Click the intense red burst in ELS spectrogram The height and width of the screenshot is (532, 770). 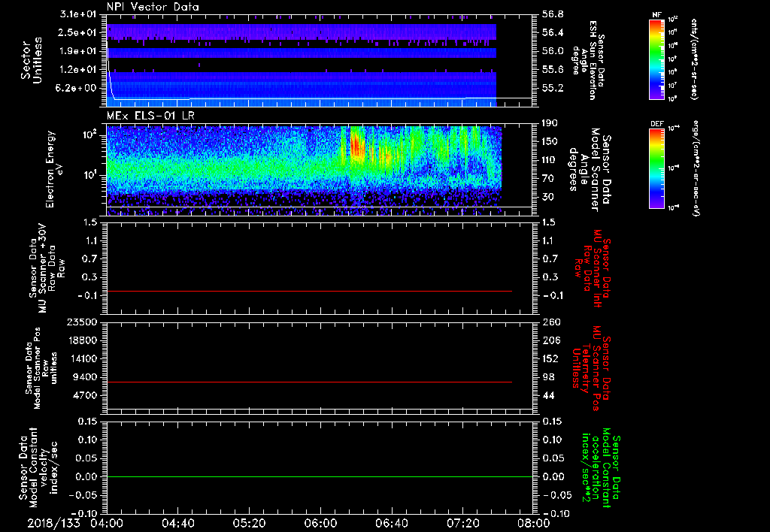(357, 146)
